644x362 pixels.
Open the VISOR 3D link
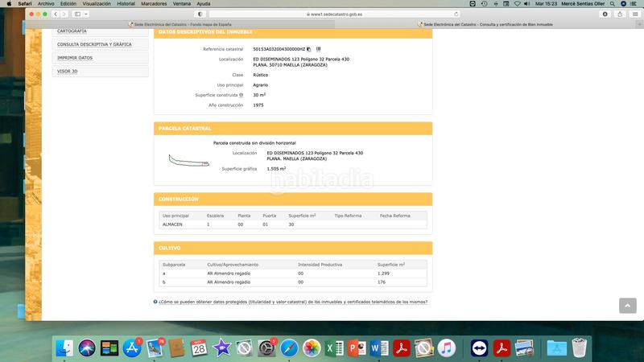(x=68, y=72)
